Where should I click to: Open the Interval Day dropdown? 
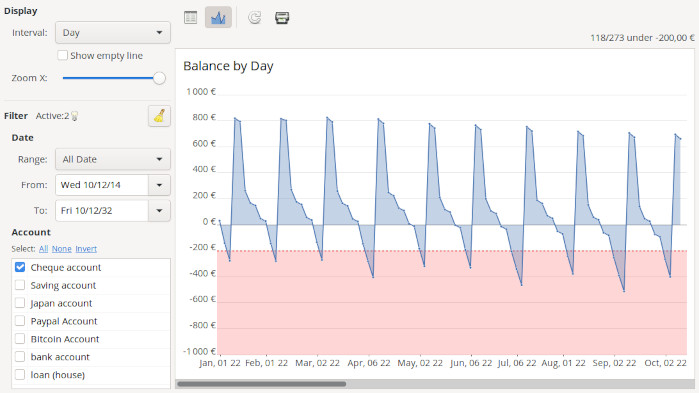click(113, 33)
